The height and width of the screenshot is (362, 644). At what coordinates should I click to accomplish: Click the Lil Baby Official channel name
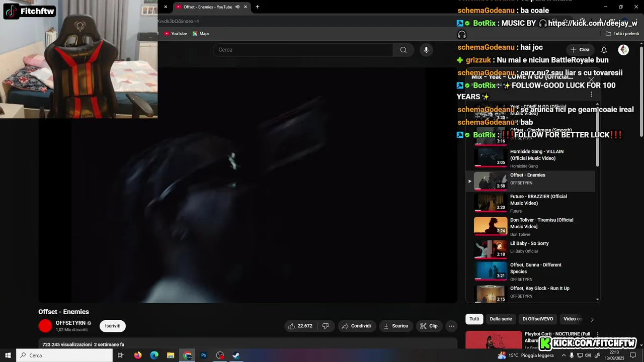(524, 251)
